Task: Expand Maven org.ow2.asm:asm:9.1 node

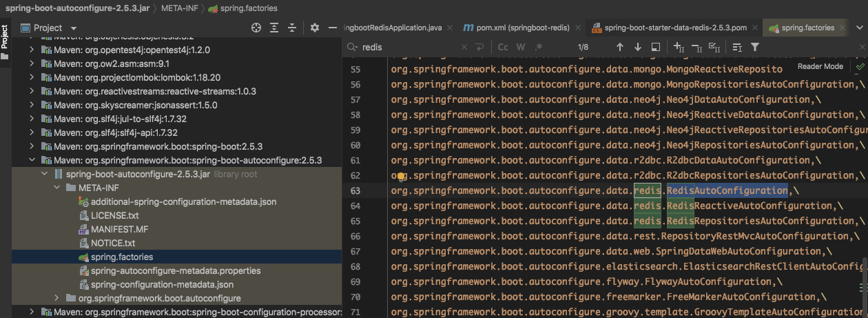Action: point(32,64)
